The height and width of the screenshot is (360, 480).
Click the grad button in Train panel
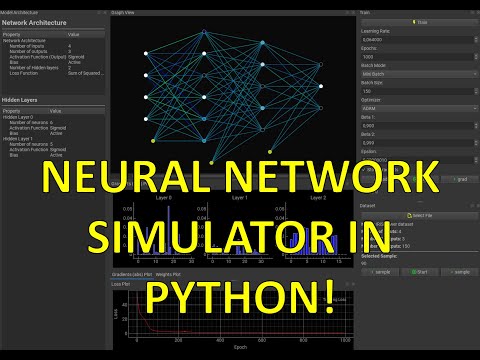coord(460,179)
